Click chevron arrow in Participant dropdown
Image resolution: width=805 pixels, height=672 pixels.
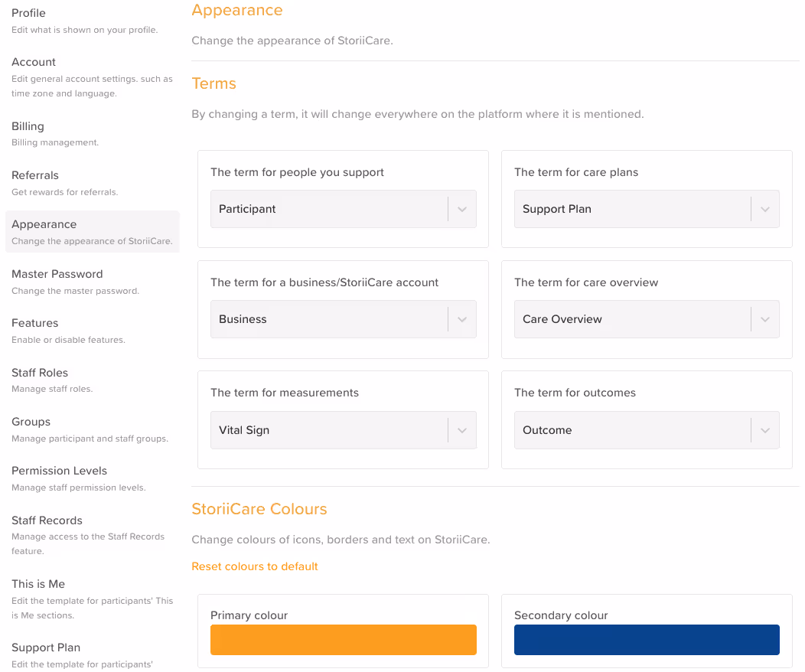click(462, 210)
